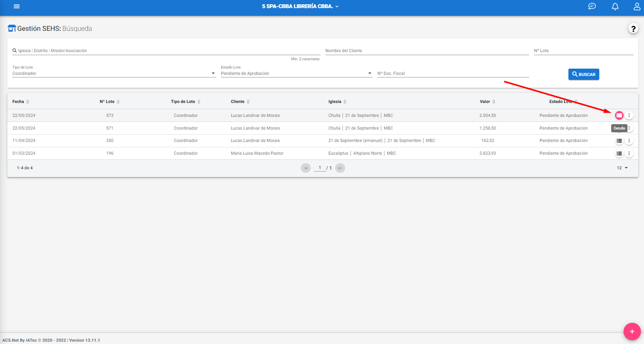Expand the Tipo de Lote dropdown
Screen dimensions: 644x344
pos(114,73)
